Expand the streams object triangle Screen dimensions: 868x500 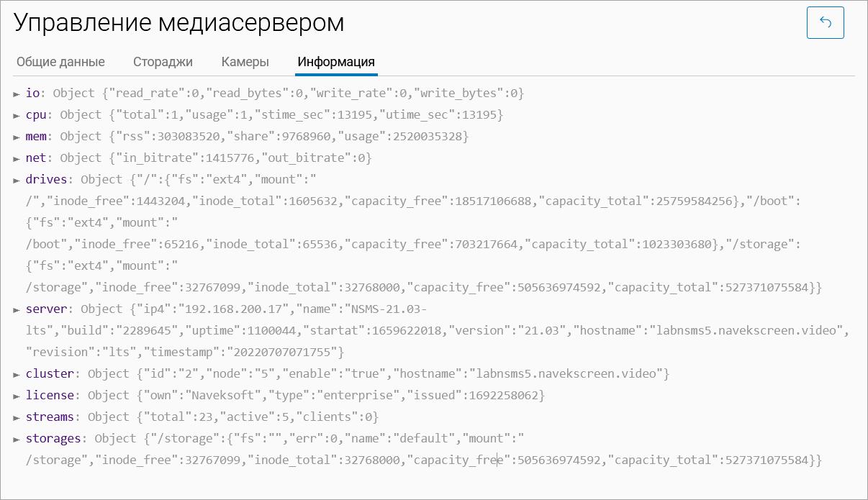pos(17,417)
